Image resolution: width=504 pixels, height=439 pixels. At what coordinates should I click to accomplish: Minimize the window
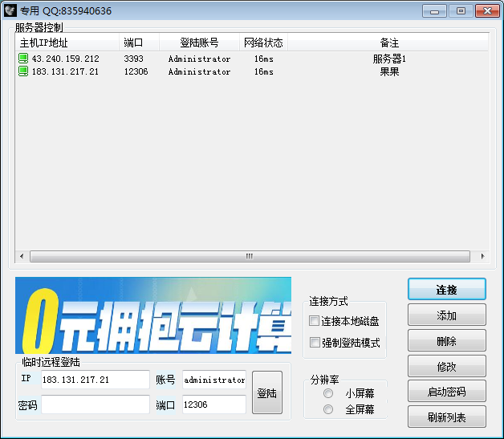(x=434, y=11)
